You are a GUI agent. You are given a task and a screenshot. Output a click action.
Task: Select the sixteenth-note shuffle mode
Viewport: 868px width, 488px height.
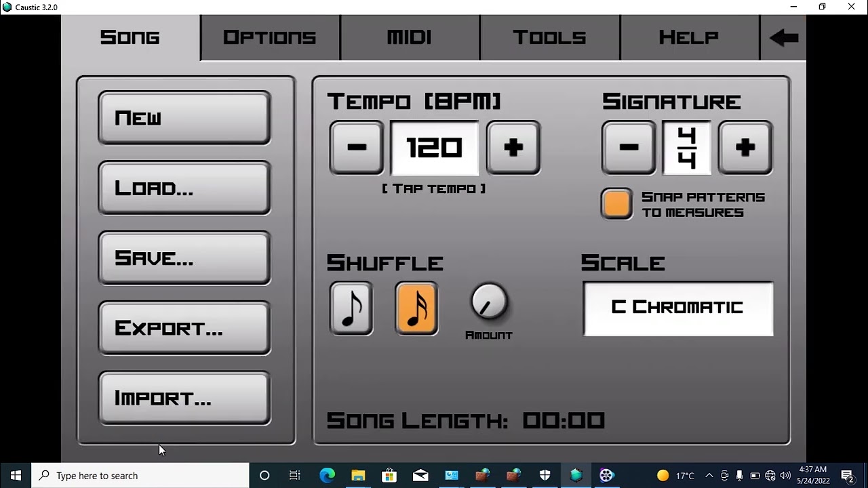tap(416, 308)
